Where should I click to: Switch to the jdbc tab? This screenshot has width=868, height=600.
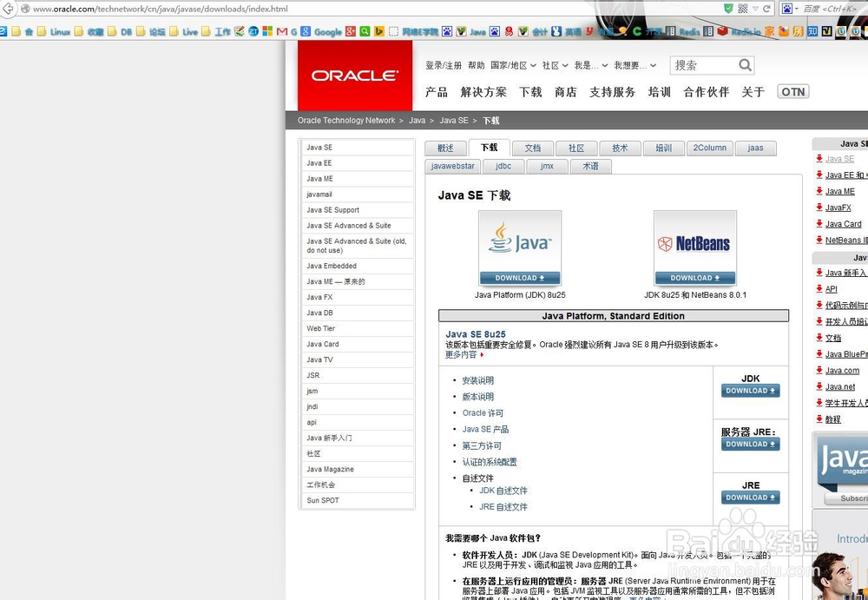[503, 166]
